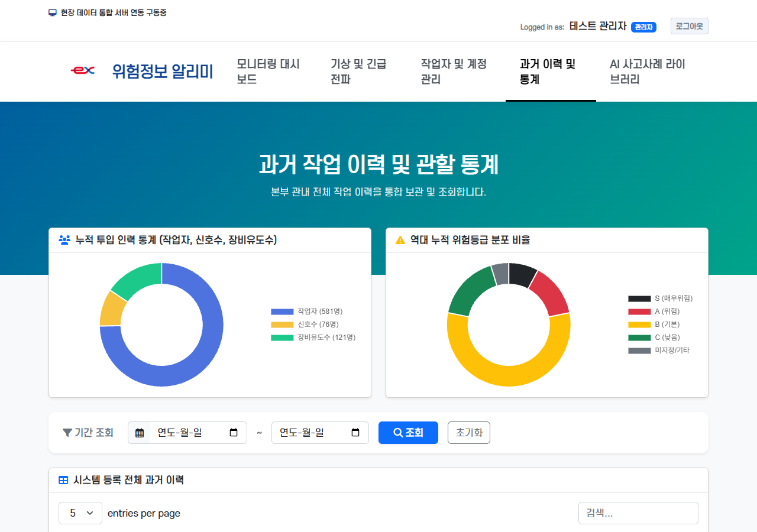Open 모니터링 대시보드 menu
The height and width of the screenshot is (532, 757).
[269, 72]
